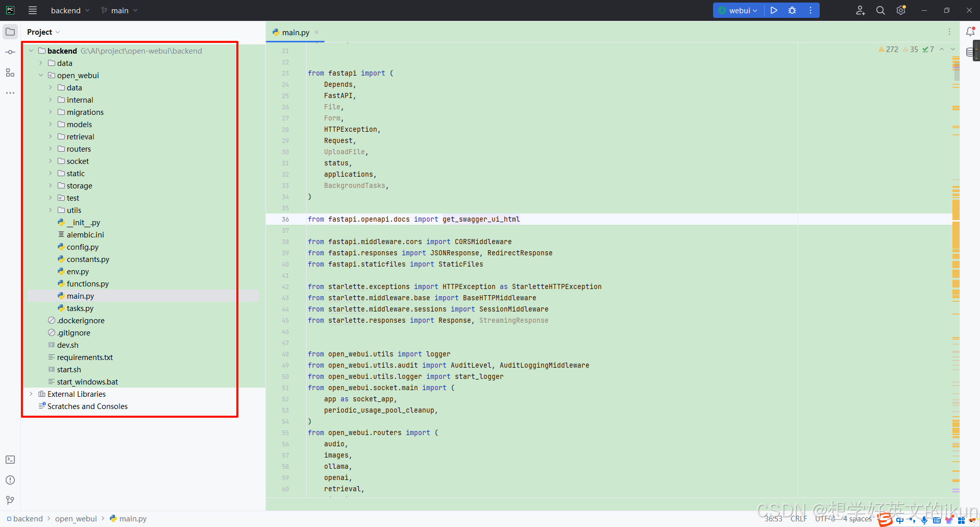Open Search Everywhere magnifier
This screenshot has height=527, width=980.
pos(880,10)
